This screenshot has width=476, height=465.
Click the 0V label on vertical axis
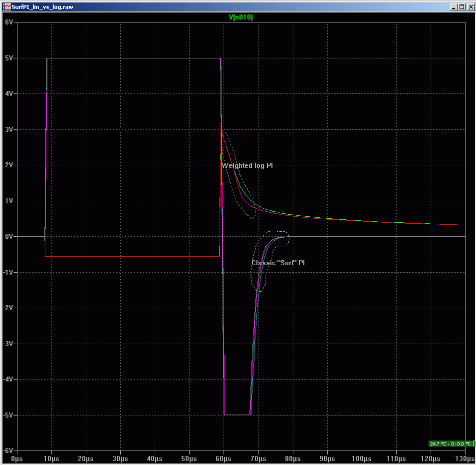click(8, 237)
